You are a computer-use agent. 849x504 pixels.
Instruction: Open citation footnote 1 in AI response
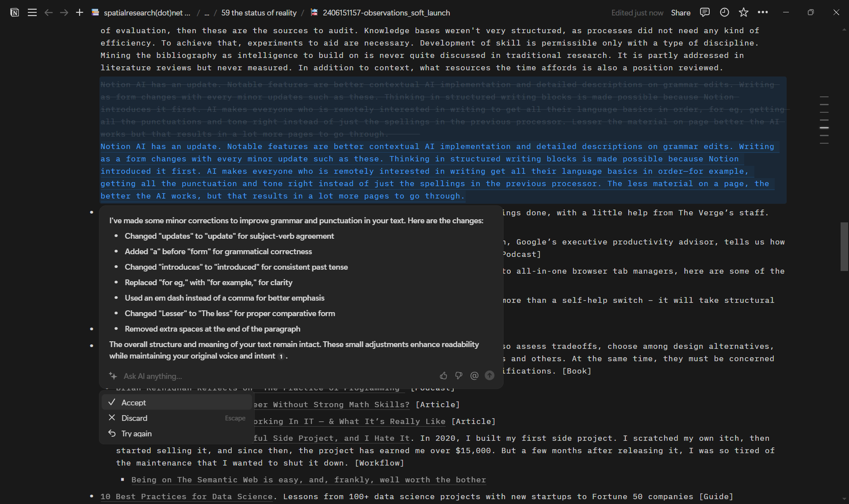click(281, 356)
